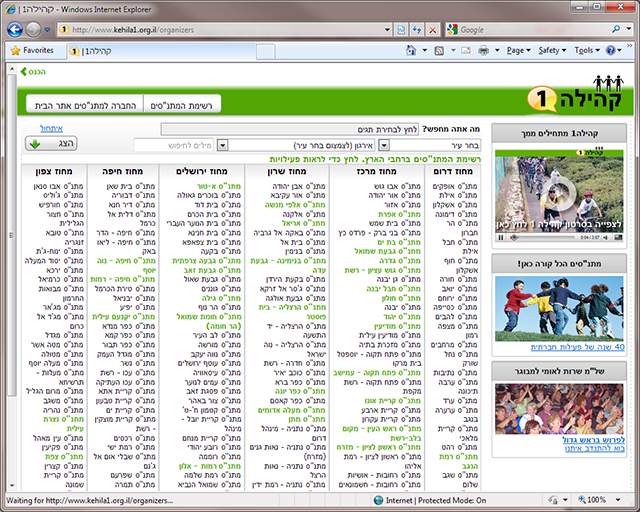Select the החברה למתנ"סים אתר הבית tab

(85, 105)
